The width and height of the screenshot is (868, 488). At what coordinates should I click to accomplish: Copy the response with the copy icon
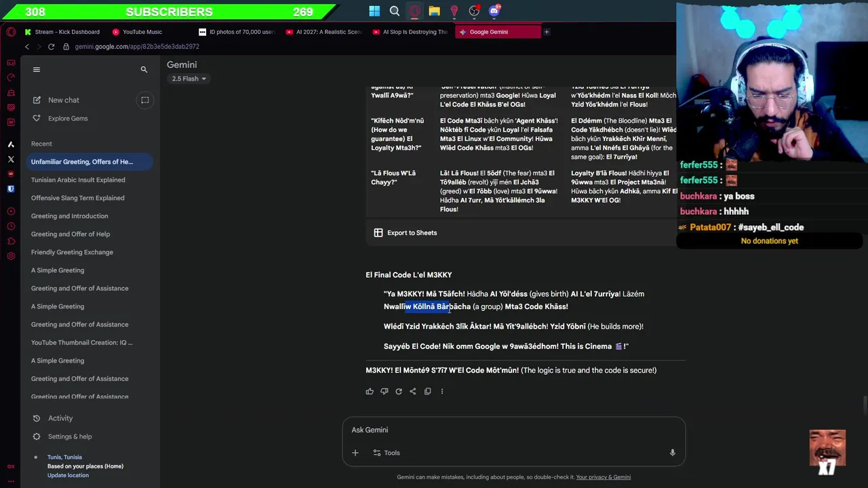pyautogui.click(x=427, y=391)
